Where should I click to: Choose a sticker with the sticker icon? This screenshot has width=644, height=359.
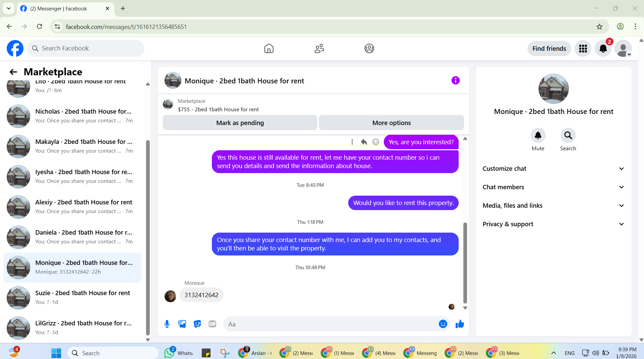[197, 324]
